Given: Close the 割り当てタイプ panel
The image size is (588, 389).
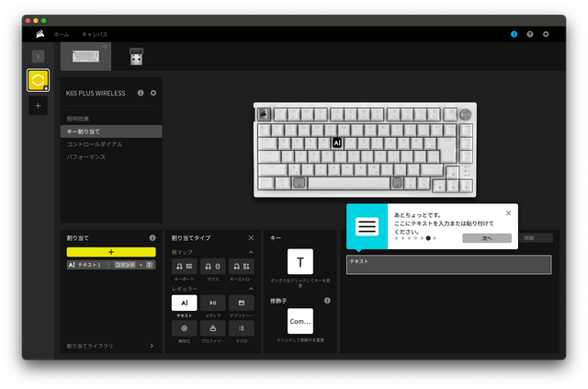Looking at the screenshot, I should [252, 237].
